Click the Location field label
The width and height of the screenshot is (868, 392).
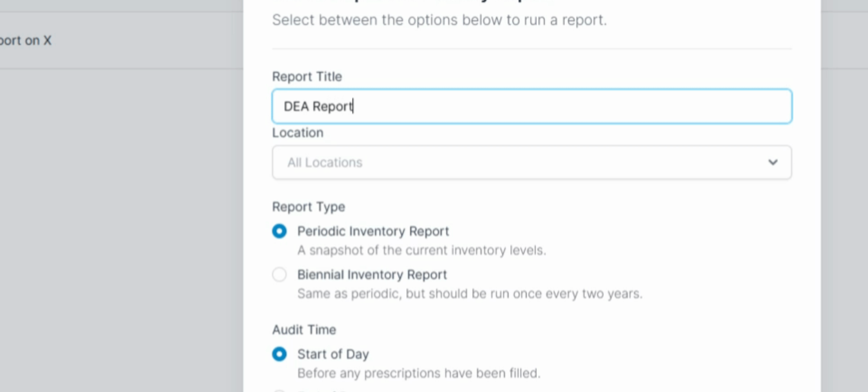(298, 132)
